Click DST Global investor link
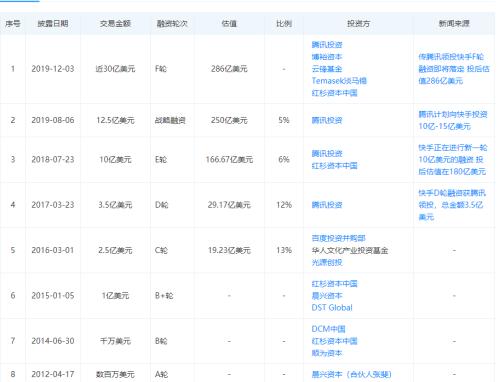 coord(332,307)
